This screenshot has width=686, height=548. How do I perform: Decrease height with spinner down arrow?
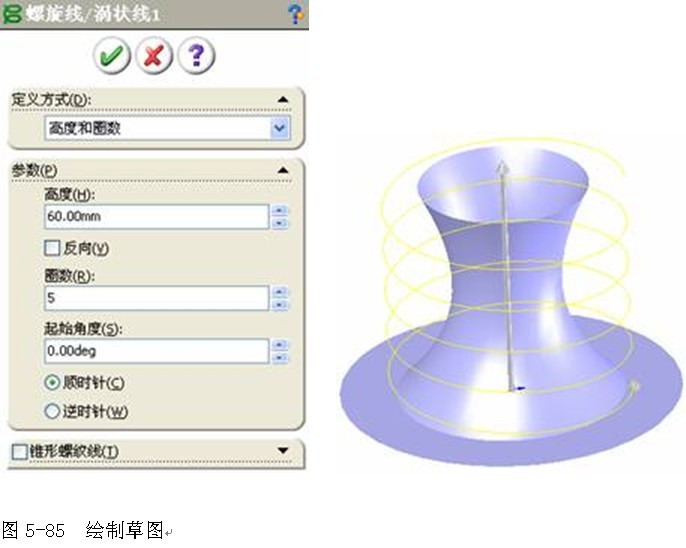pos(280,223)
